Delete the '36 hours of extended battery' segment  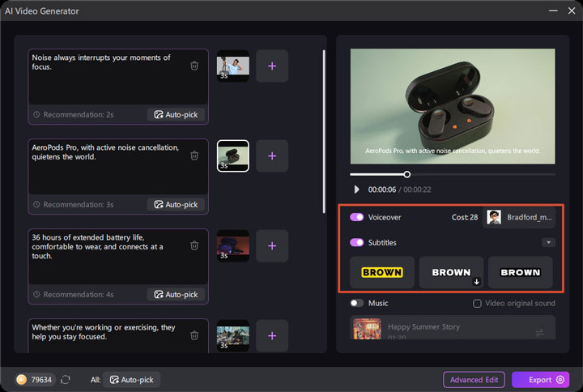pos(194,245)
